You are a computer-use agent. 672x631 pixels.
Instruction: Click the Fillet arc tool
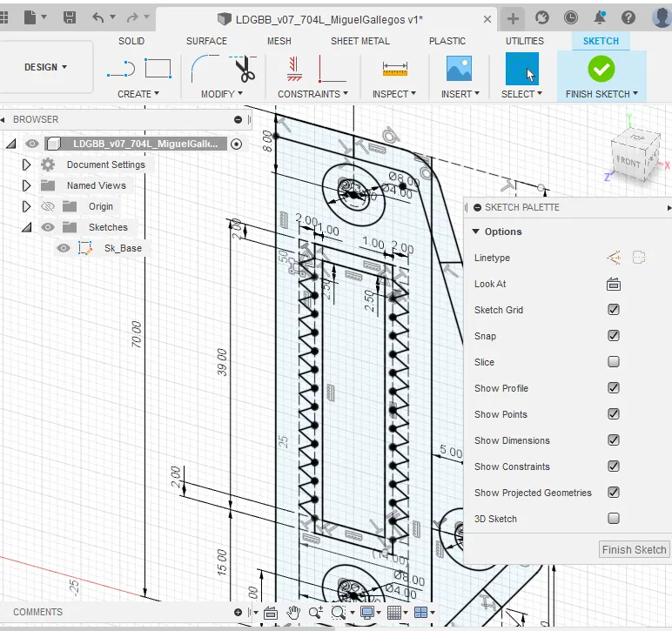click(x=205, y=68)
